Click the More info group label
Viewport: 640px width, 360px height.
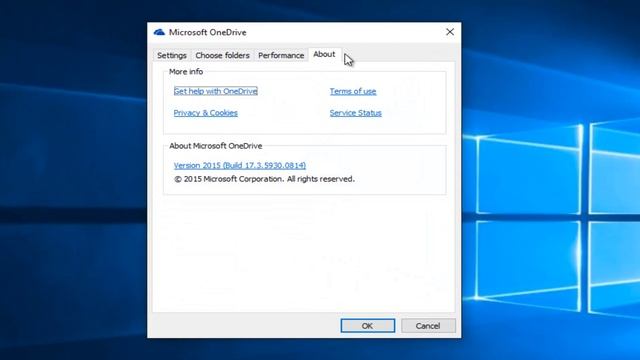click(x=186, y=71)
